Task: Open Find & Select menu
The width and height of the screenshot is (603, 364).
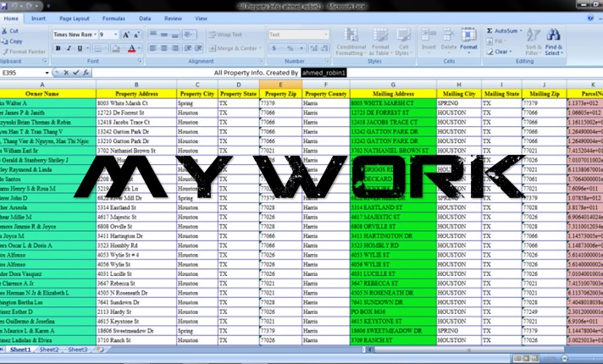Action: coord(553,41)
